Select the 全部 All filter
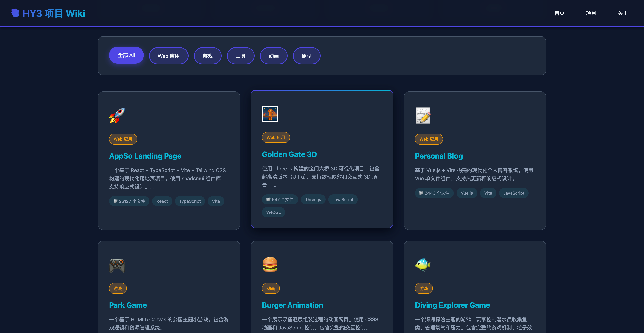 point(126,55)
